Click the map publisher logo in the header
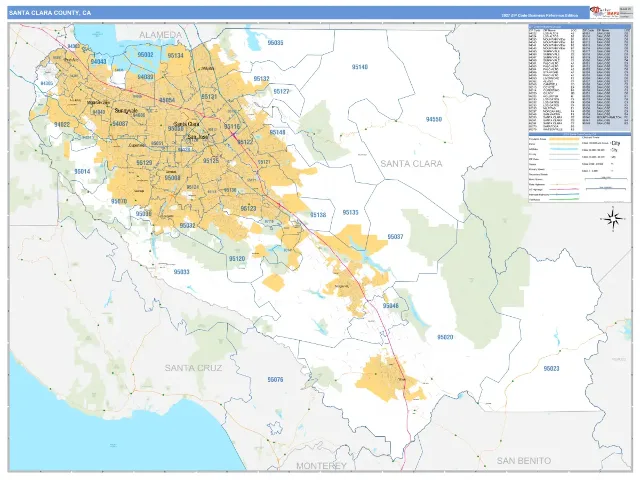Screen dimensions: 640x480 coord(605,12)
